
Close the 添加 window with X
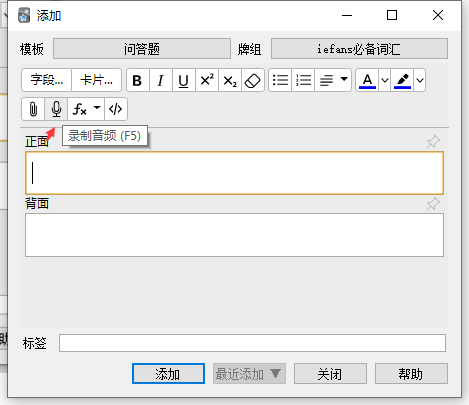pyautogui.click(x=438, y=15)
